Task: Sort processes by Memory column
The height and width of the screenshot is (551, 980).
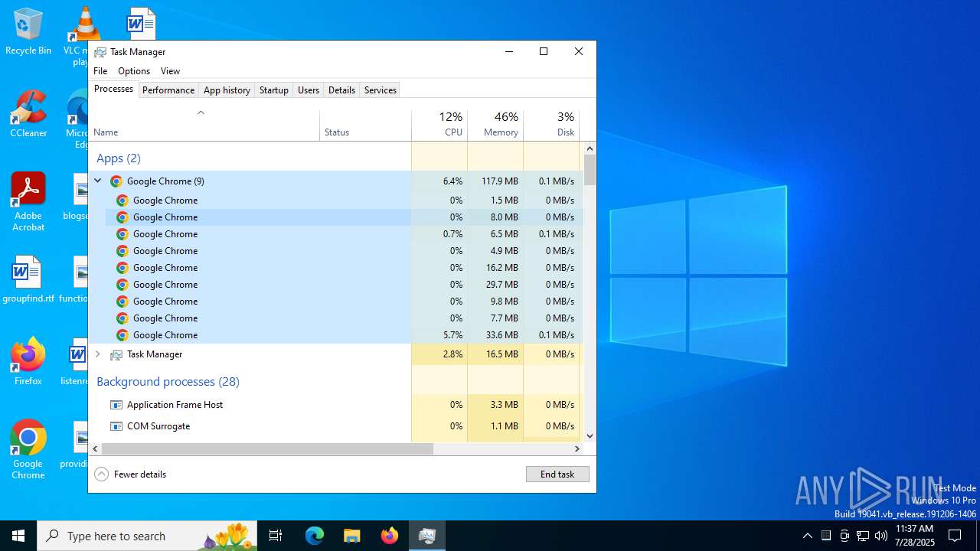Action: coord(495,125)
